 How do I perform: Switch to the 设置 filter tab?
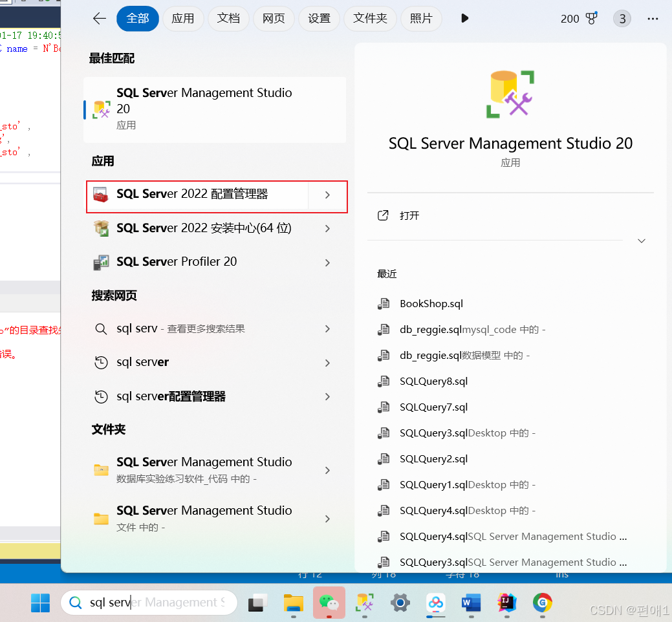[320, 18]
